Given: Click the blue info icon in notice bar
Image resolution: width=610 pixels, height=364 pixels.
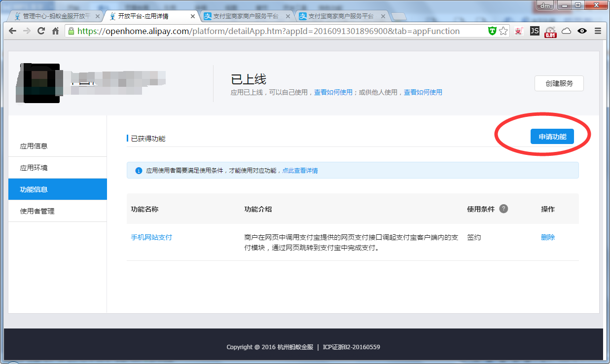Looking at the screenshot, I should pyautogui.click(x=139, y=171).
